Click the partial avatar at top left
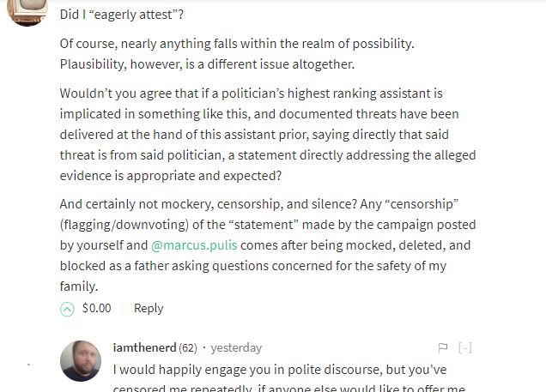 pos(27,12)
